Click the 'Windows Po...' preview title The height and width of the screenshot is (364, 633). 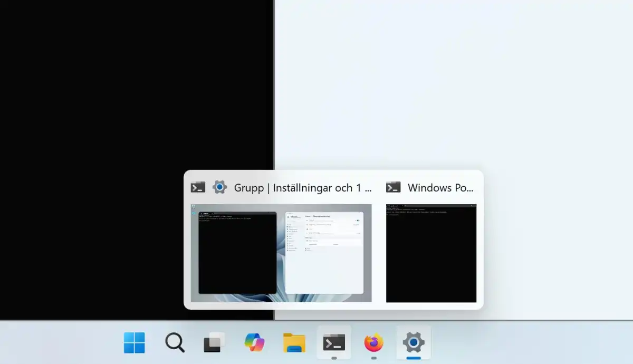click(441, 187)
